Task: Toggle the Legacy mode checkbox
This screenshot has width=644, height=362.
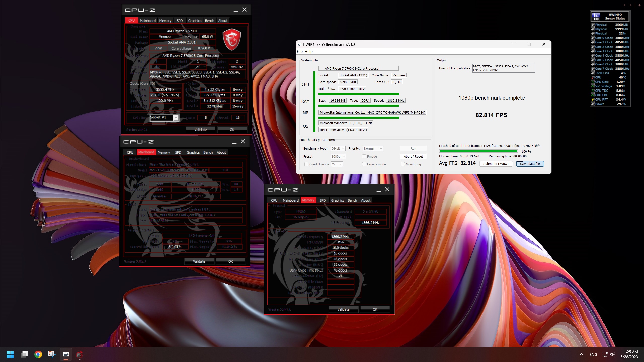Action: pyautogui.click(x=364, y=164)
